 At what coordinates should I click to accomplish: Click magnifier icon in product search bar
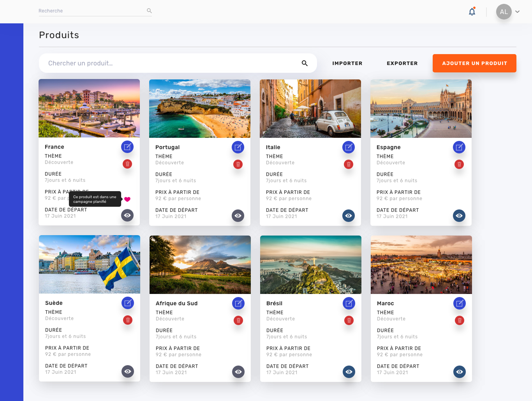pos(305,63)
